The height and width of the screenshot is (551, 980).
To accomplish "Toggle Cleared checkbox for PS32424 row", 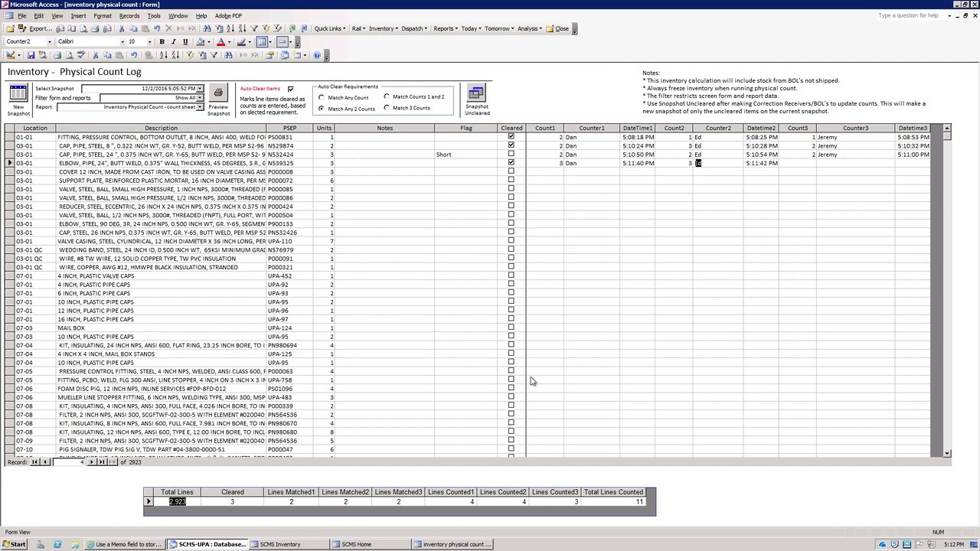I will 511,154.
